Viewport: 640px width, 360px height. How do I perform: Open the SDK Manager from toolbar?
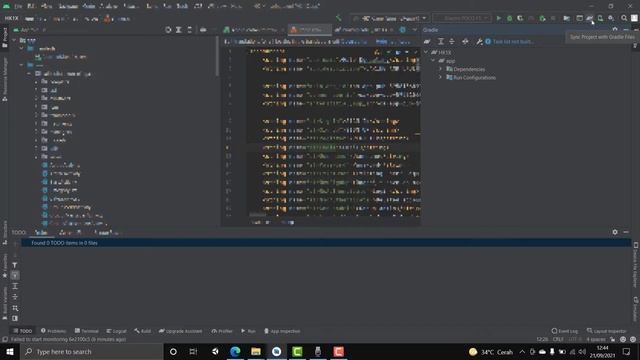pos(611,18)
